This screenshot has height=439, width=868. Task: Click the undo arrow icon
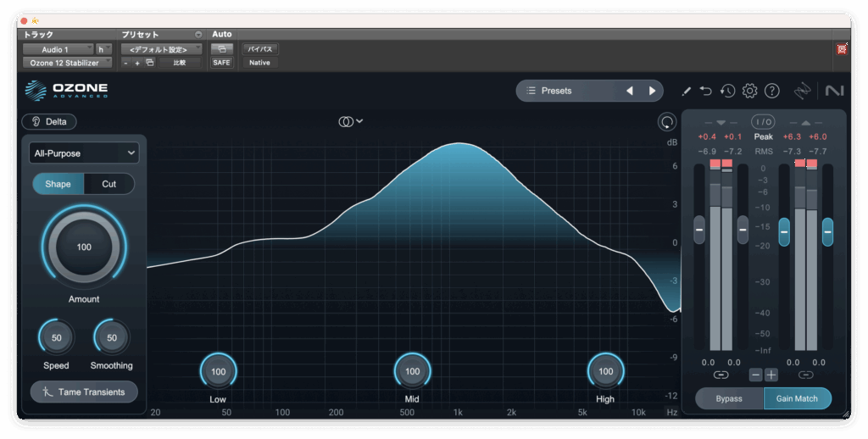point(706,91)
